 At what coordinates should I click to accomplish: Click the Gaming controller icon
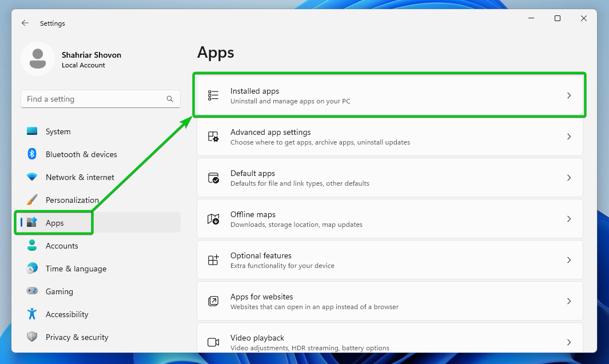point(32,291)
